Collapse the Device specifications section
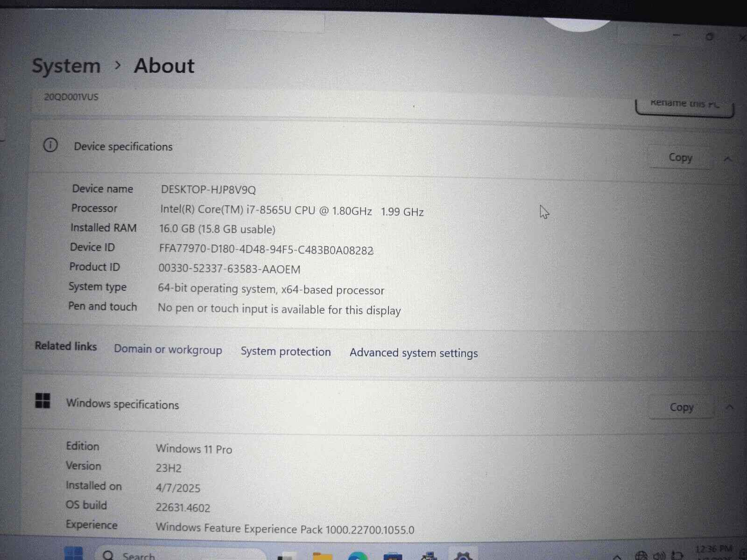 tap(728, 159)
